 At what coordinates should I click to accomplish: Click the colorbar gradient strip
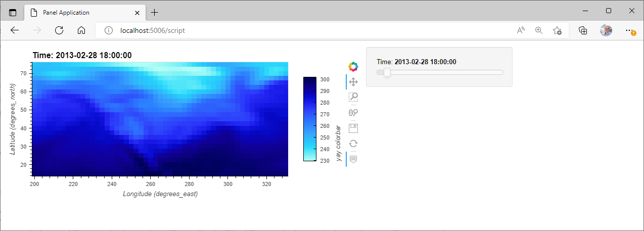click(309, 119)
